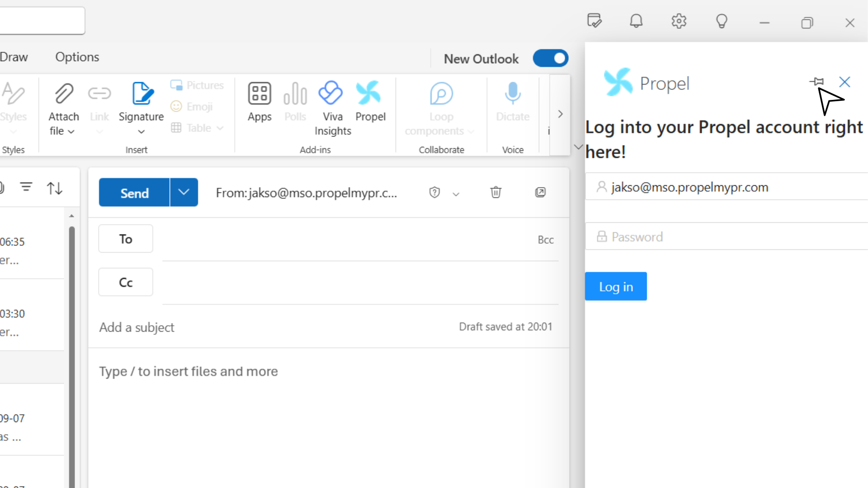The width and height of the screenshot is (868, 488).
Task: Click the sort order arrows icon
Action: (x=55, y=188)
